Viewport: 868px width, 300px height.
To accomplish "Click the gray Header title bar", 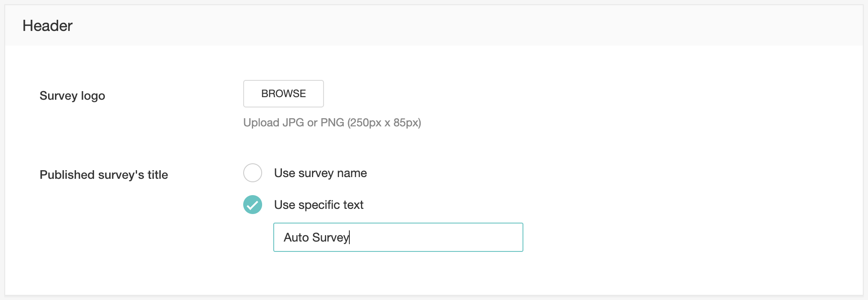I will pyautogui.click(x=430, y=26).
